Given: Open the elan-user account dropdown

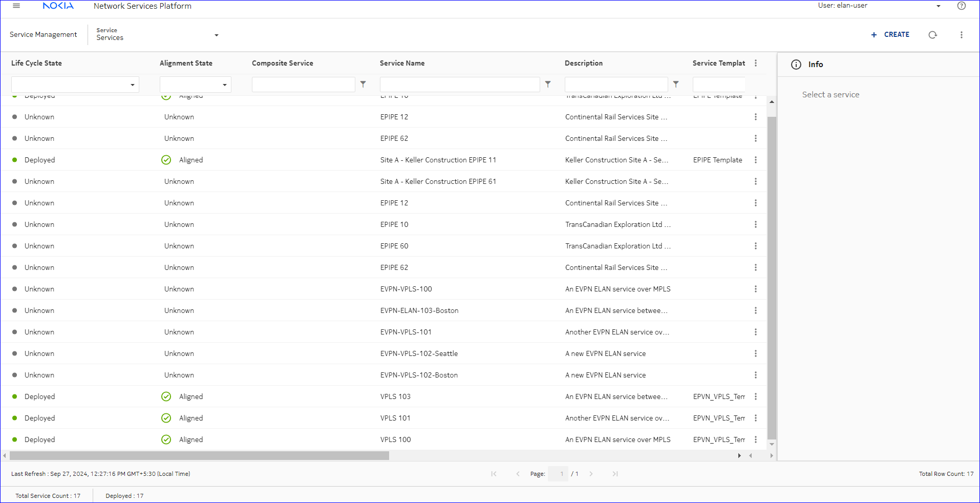Looking at the screenshot, I should (x=938, y=6).
